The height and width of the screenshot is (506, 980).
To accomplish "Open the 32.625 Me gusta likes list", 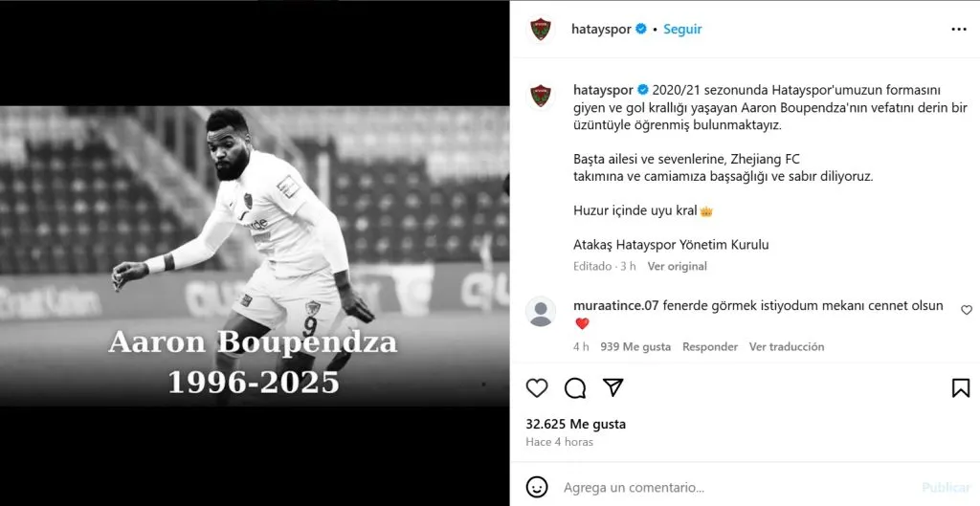I will click(575, 424).
